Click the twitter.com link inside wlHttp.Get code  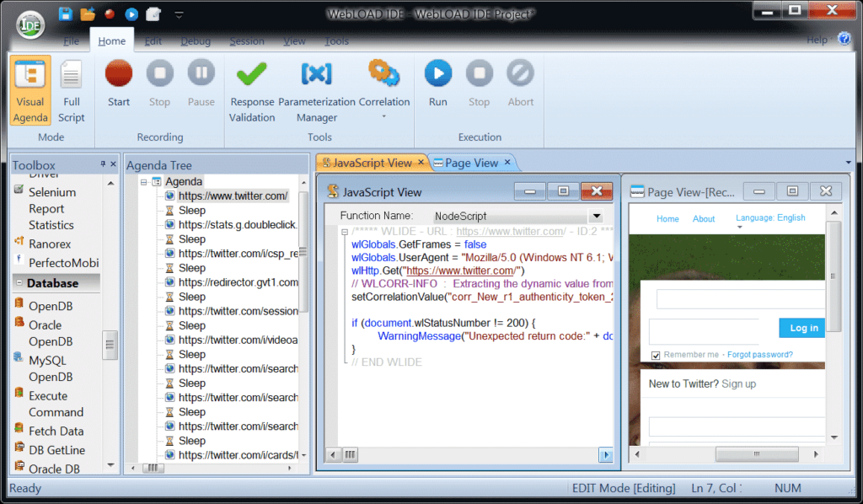click(461, 271)
